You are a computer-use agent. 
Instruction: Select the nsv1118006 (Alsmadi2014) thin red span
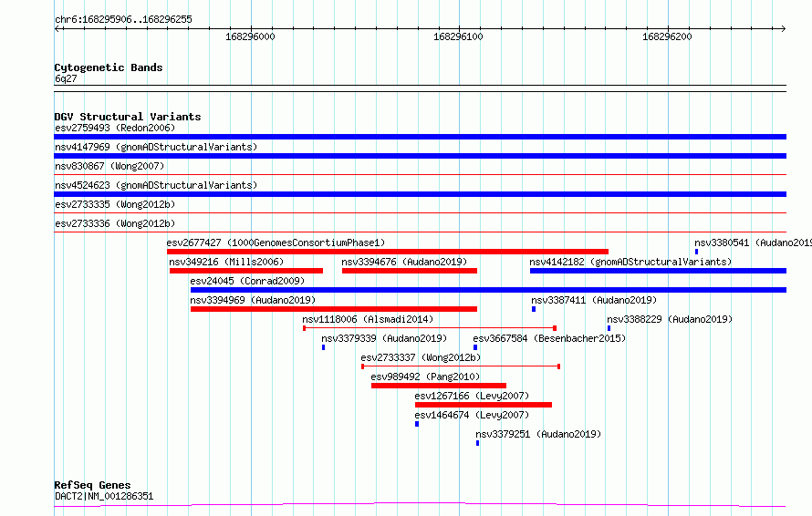pos(430,328)
